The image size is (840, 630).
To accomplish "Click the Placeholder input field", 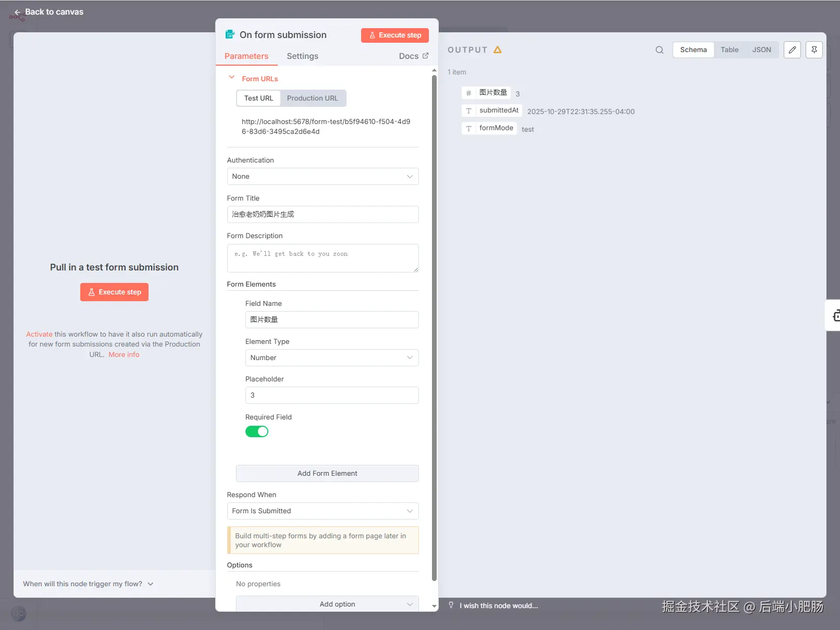I will coord(332,395).
